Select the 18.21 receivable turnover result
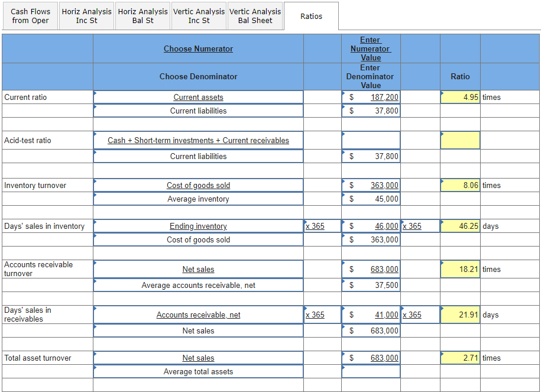541x392 pixels. click(460, 269)
